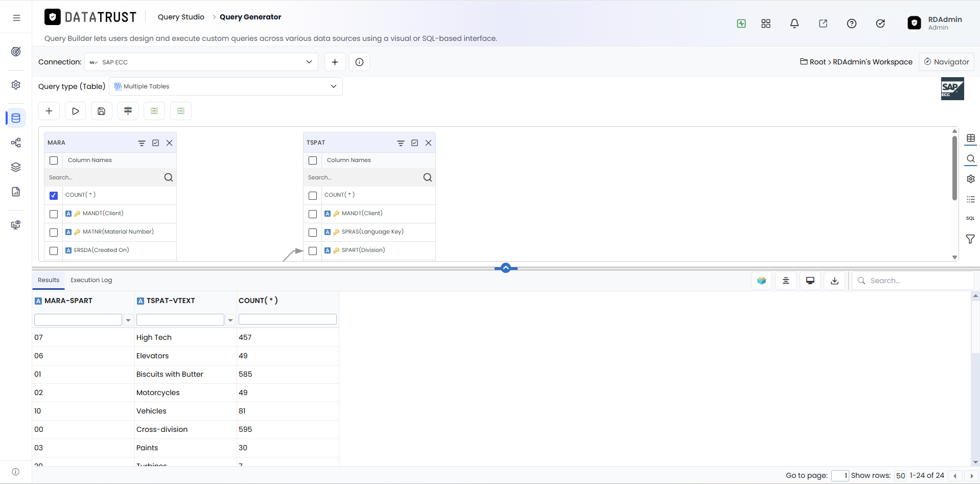
Task: Check MANDT(Client) in MARA table
Action: (54, 214)
